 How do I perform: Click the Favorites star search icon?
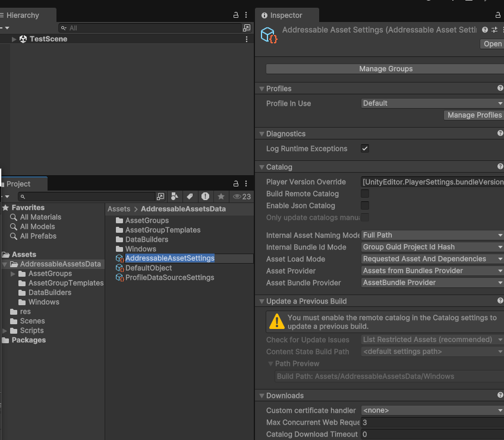[x=221, y=197]
